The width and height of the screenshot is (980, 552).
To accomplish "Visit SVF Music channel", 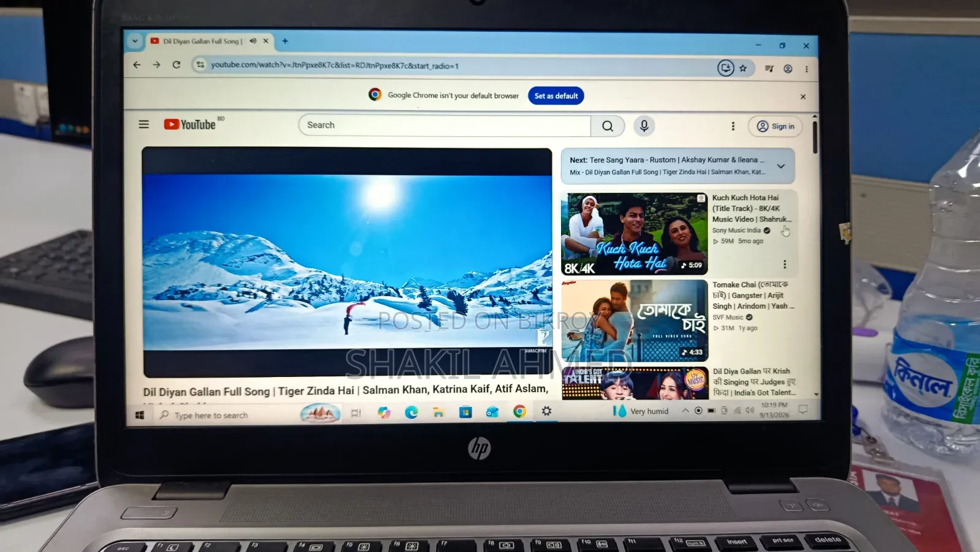I will (x=728, y=317).
